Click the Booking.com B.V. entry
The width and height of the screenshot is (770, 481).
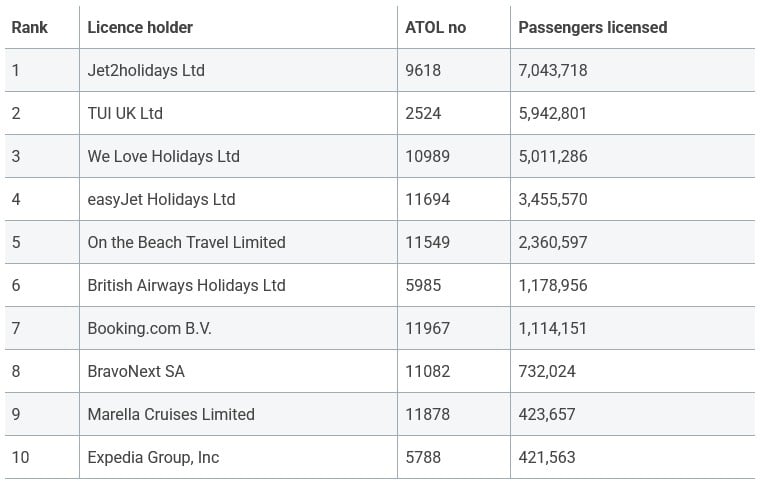149,328
